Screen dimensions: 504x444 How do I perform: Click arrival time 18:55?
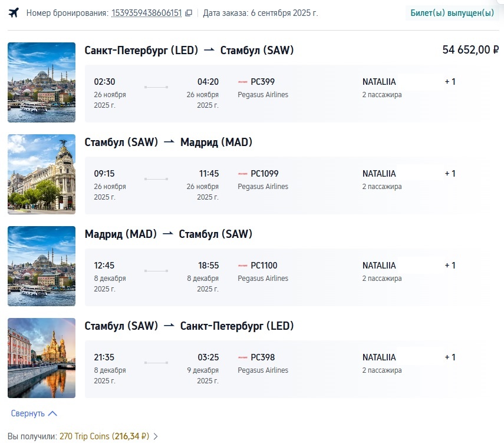[x=208, y=266]
